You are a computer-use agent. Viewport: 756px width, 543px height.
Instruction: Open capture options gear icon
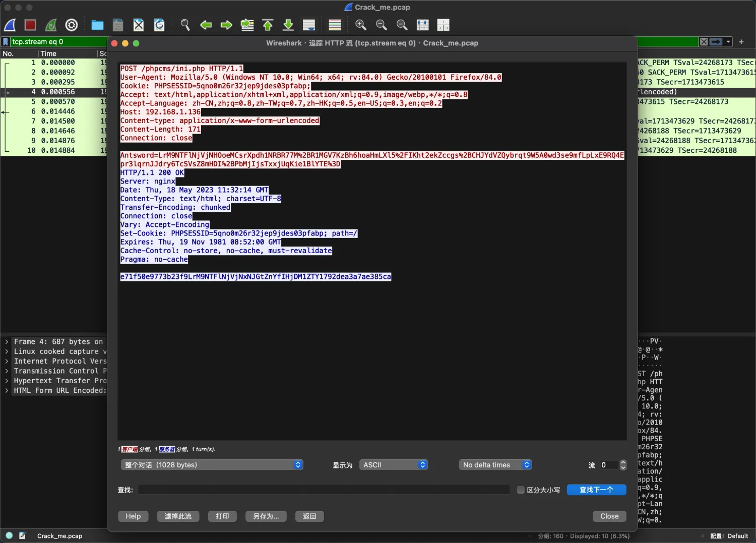point(72,25)
